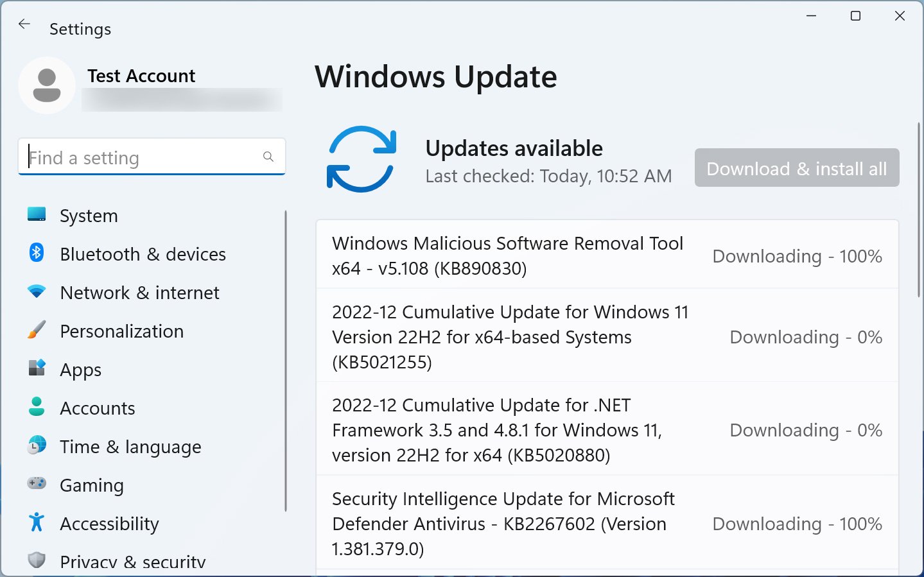This screenshot has width=924, height=577.
Task: Click the search magnifier icon
Action: click(x=268, y=157)
